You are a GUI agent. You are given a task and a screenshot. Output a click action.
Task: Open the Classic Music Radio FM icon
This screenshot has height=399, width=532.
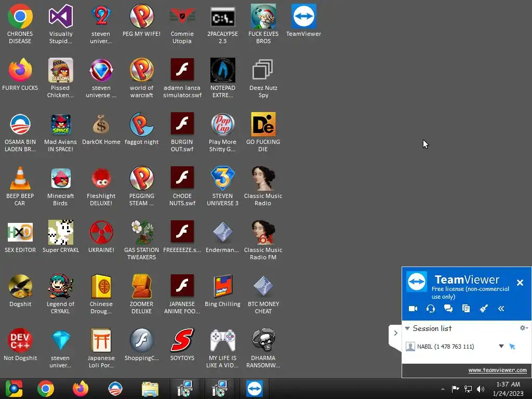pyautogui.click(x=263, y=240)
